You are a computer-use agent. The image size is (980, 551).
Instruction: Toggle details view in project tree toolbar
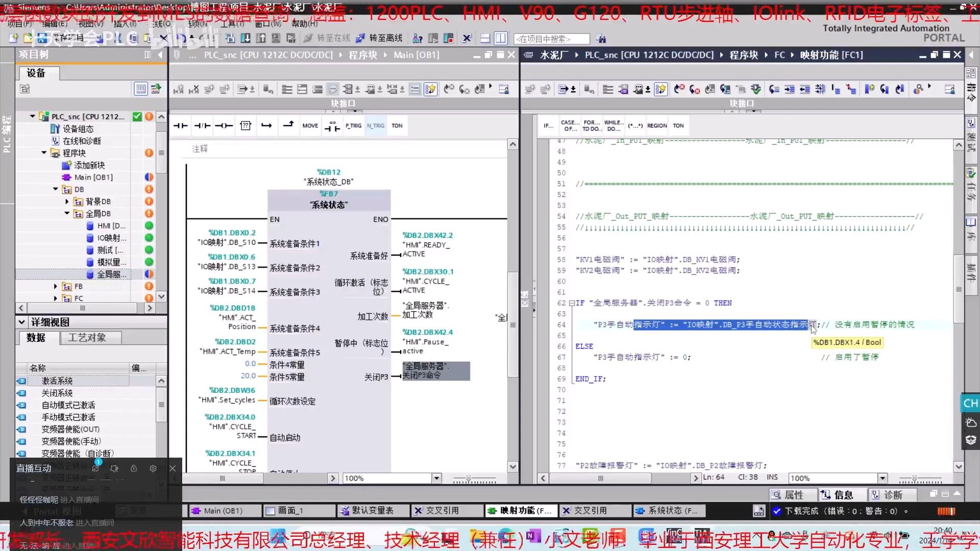pyautogui.click(x=141, y=89)
